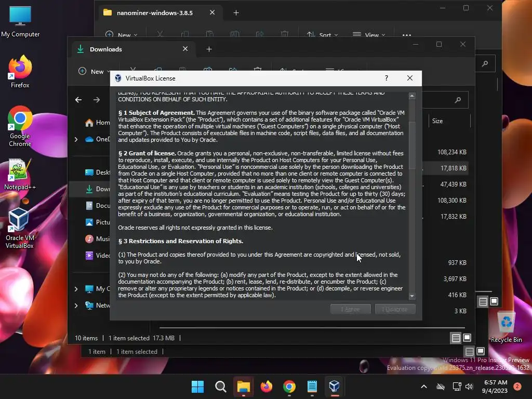532x399 pixels.
Task: Open Notepad++ desktop shortcut
Action: point(20,175)
